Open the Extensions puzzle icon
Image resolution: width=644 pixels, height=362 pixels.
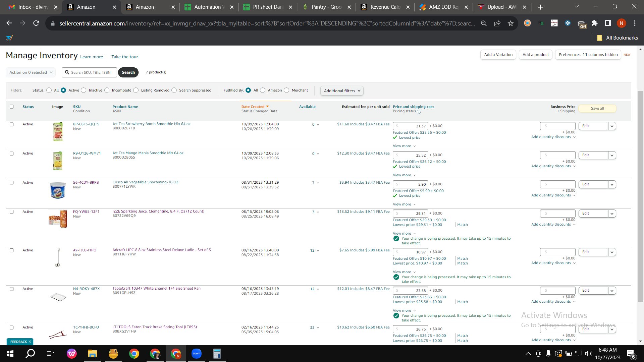594,23
